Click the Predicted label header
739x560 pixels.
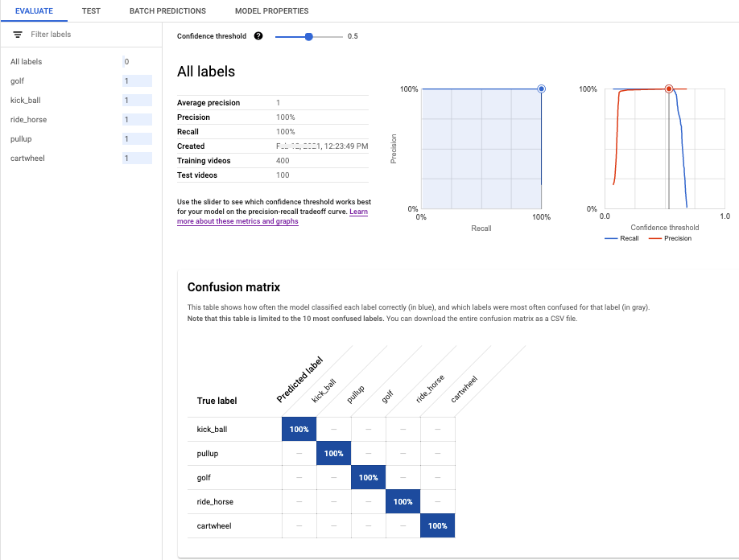pyautogui.click(x=299, y=380)
